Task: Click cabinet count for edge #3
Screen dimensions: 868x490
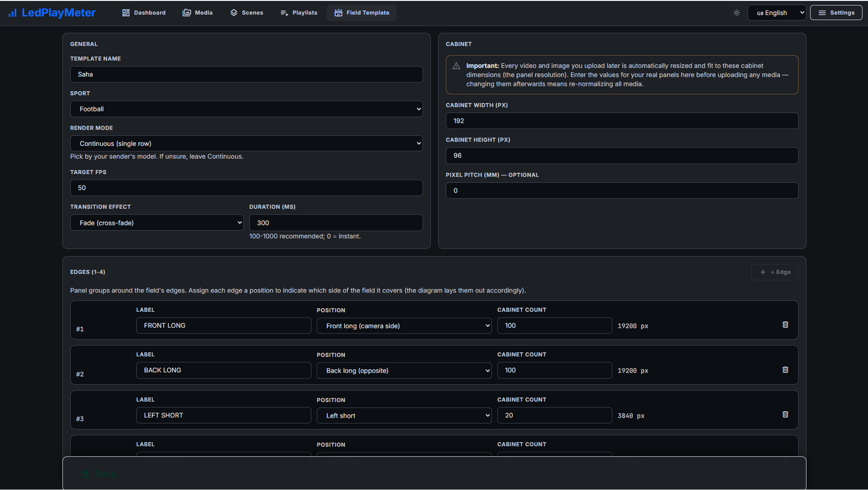Action: point(555,415)
